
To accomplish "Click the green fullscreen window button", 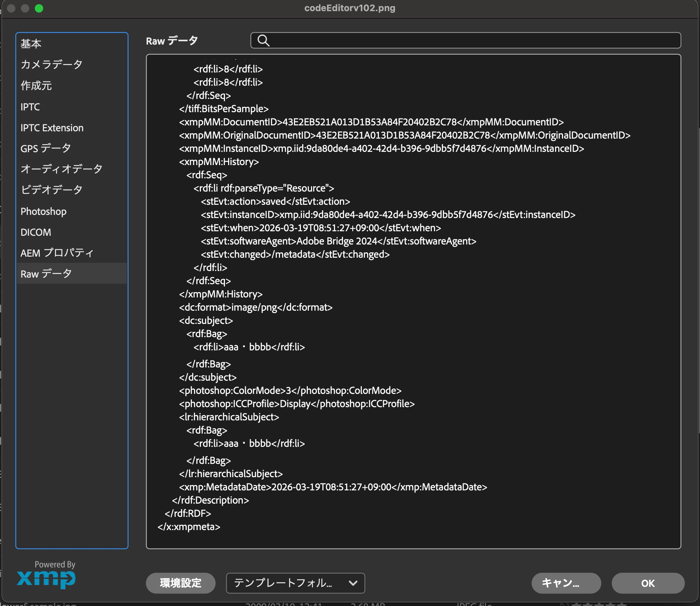I will [39, 8].
